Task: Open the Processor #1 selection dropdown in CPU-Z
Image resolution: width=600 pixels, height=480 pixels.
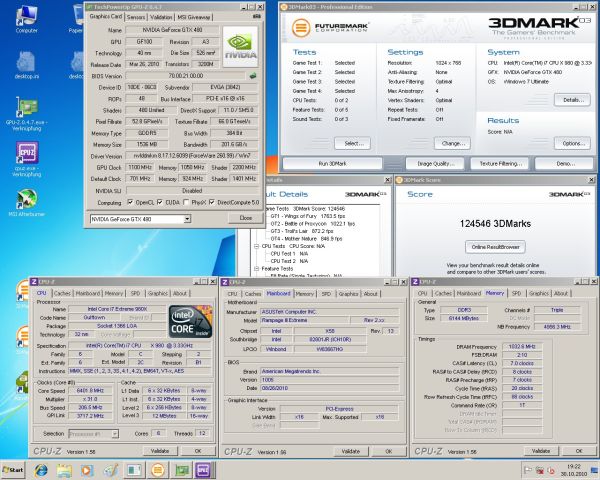Action: point(114,434)
